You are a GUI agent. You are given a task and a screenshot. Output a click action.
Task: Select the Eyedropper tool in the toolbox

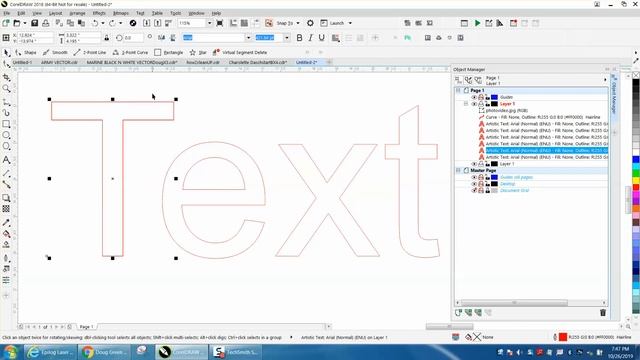point(6,223)
